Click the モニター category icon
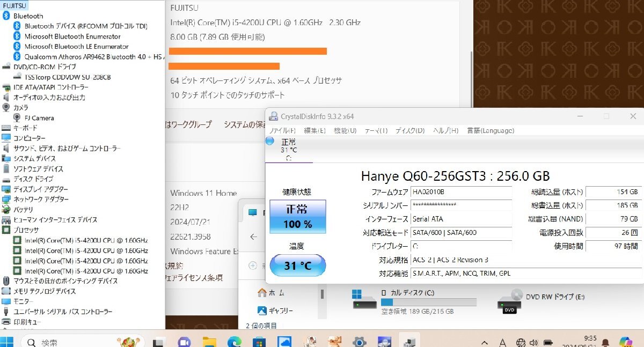The width and height of the screenshot is (644, 347). [6, 301]
